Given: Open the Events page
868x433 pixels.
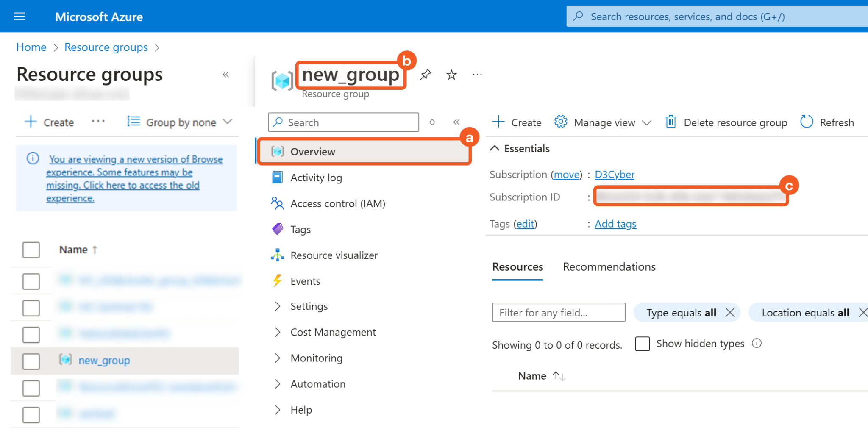Looking at the screenshot, I should pyautogui.click(x=305, y=281).
